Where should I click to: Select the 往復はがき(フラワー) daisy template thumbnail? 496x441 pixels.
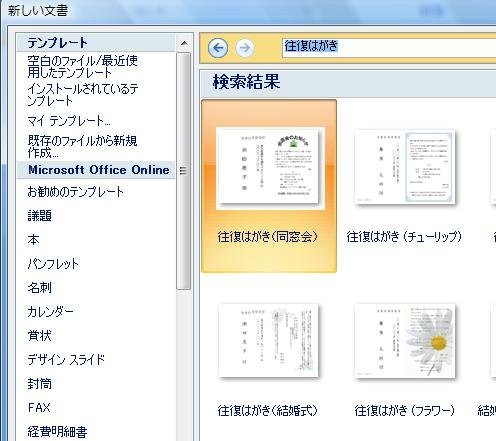click(405, 341)
